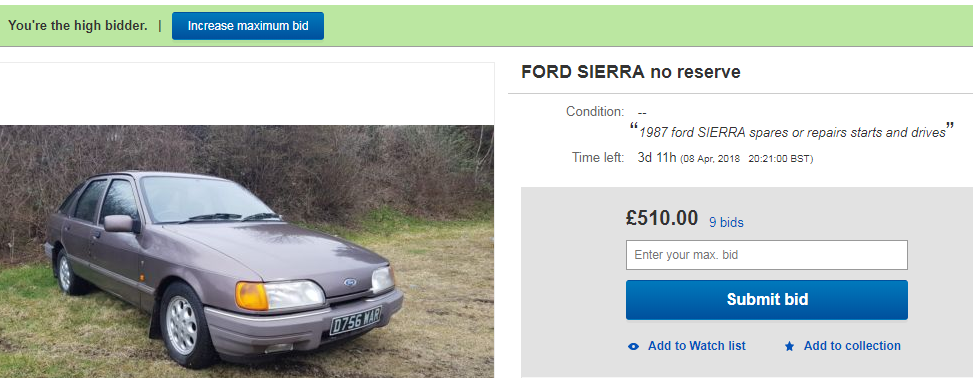The height and width of the screenshot is (378, 973).
Task: Click Increase maximum bid button
Action: tap(248, 26)
